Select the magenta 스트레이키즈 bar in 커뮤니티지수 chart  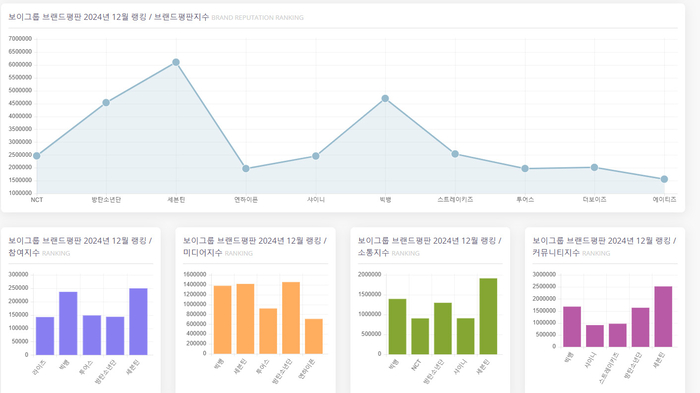(x=618, y=335)
